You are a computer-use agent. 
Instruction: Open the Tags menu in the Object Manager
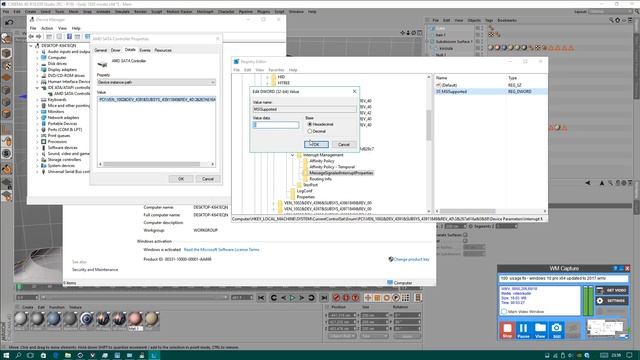click(489, 20)
